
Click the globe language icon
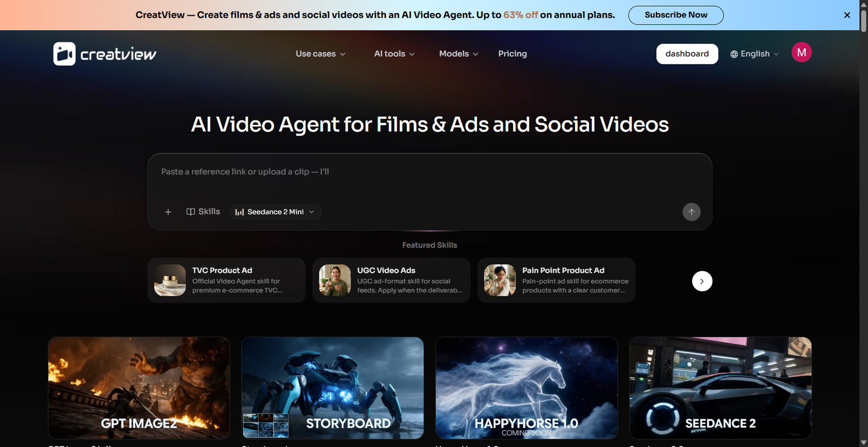[734, 54]
